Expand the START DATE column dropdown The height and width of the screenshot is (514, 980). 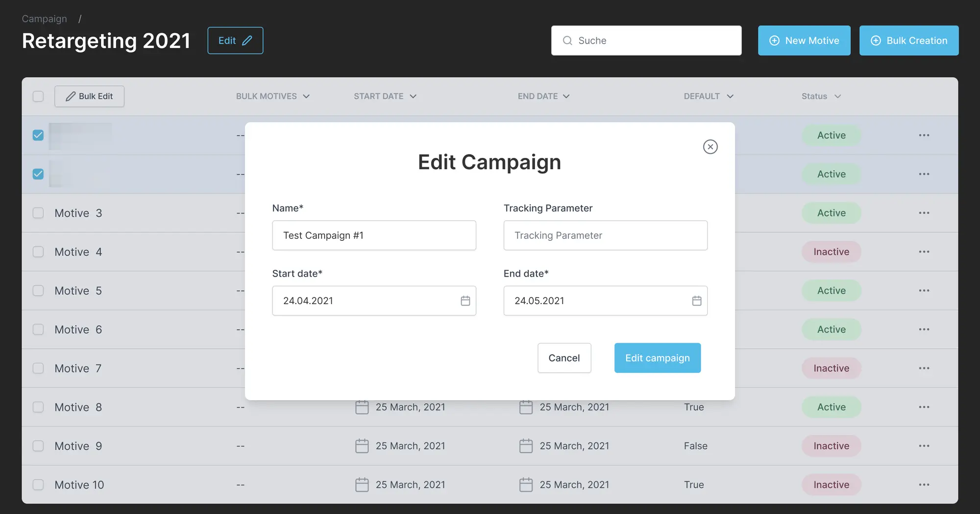click(x=413, y=96)
